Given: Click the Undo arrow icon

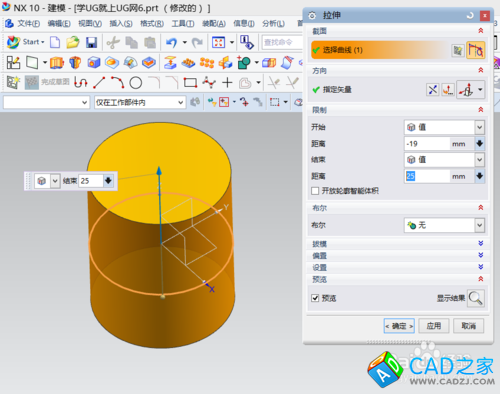Looking at the screenshot, I should coord(172,42).
